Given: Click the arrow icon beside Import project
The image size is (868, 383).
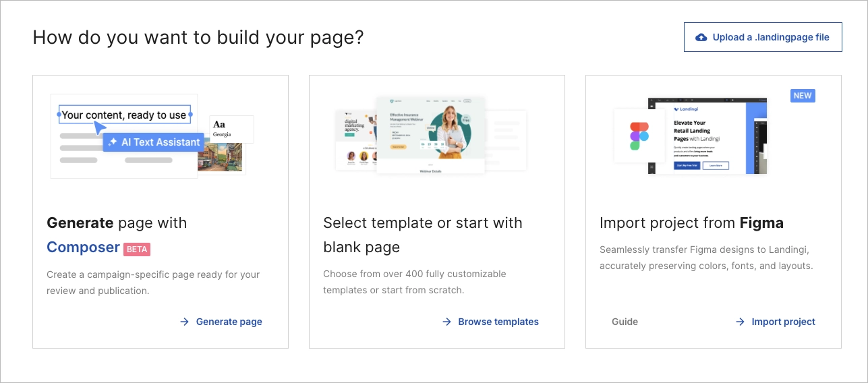Looking at the screenshot, I should (740, 322).
